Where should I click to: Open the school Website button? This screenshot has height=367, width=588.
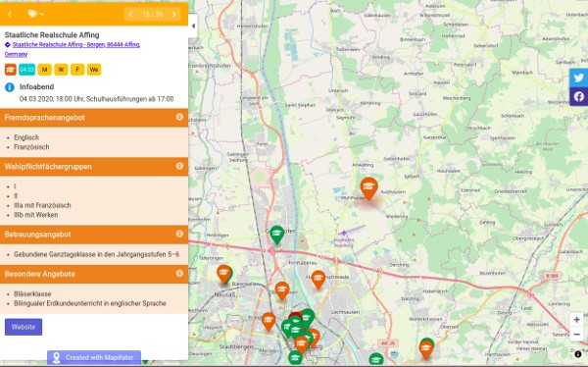tap(24, 327)
